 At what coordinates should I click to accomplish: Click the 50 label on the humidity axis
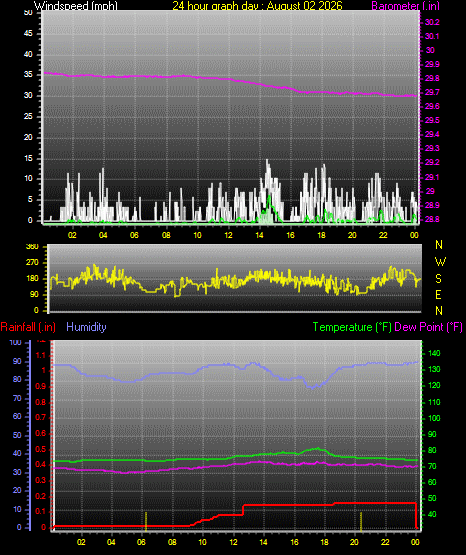[17, 435]
